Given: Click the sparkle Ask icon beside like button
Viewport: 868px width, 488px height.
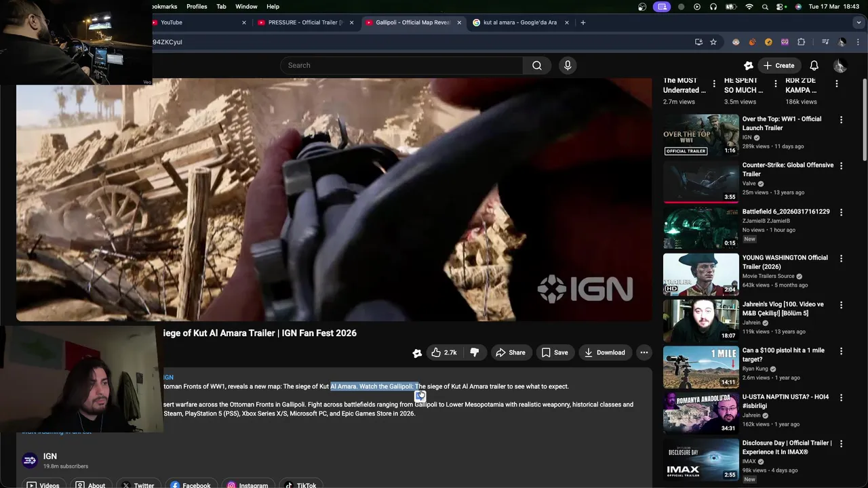Looking at the screenshot, I should pos(417,352).
